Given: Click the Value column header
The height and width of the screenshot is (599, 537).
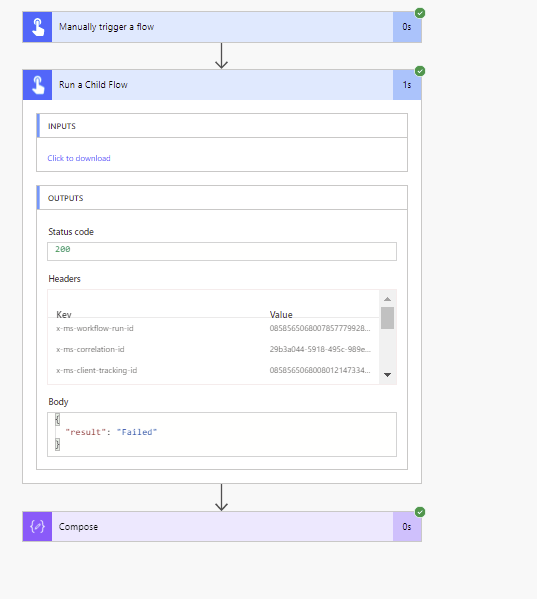Looking at the screenshot, I should (281, 314).
